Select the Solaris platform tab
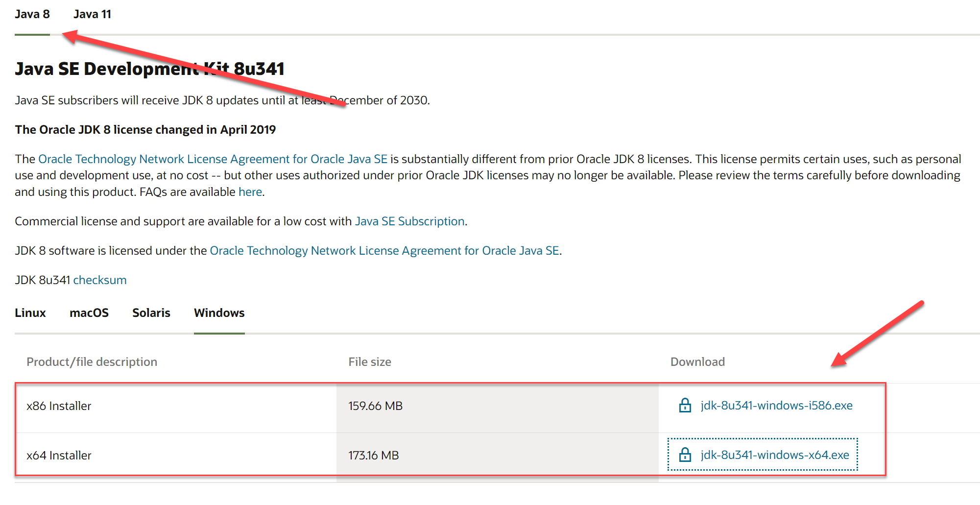The height and width of the screenshot is (505, 980). [151, 313]
